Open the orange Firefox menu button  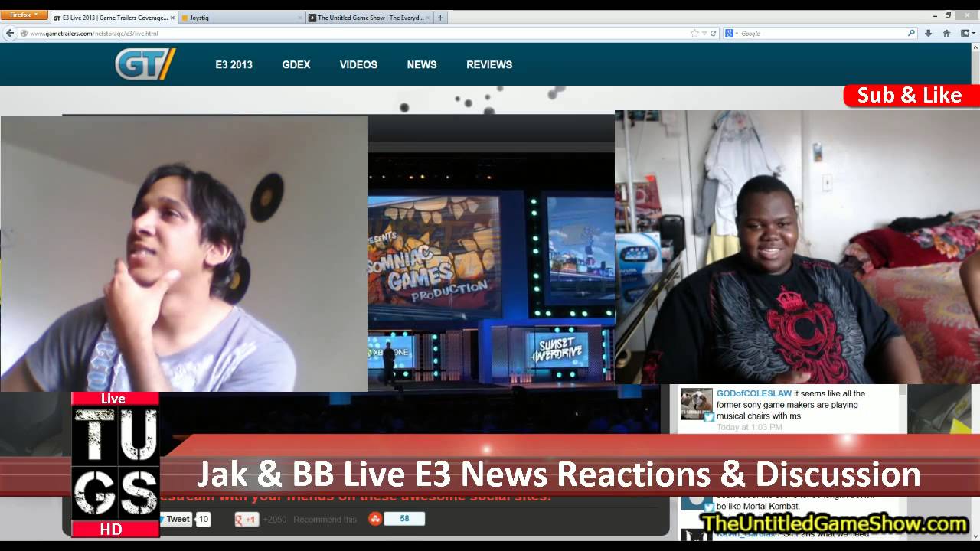click(24, 15)
